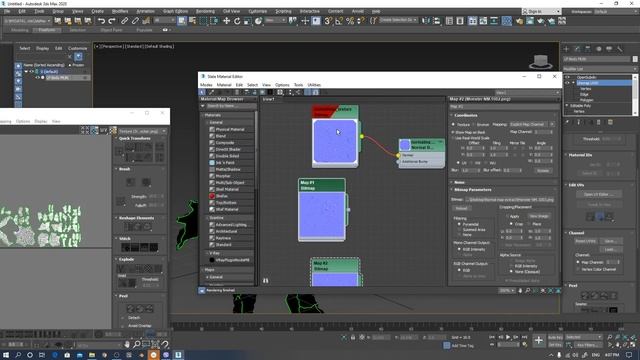640x360 pixels.
Task: Click the Redo arrow in main toolbar
Action: click(111, 20)
